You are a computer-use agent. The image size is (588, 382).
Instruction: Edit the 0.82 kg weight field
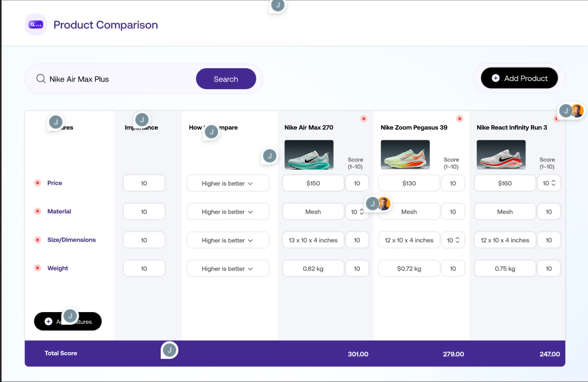(313, 268)
